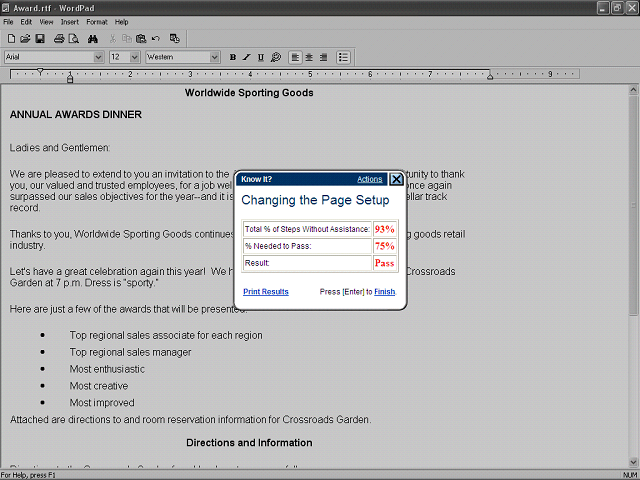
Task: Expand the font size 12 dropdown
Action: click(135, 57)
